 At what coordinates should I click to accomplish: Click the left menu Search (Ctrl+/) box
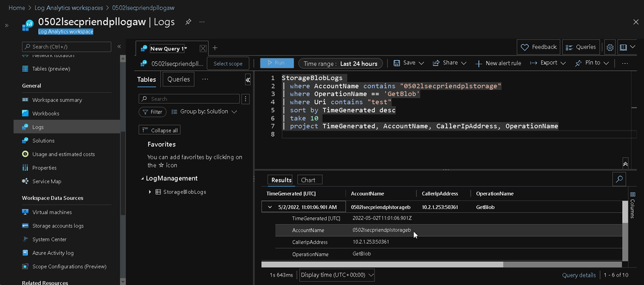pyautogui.click(x=66, y=46)
